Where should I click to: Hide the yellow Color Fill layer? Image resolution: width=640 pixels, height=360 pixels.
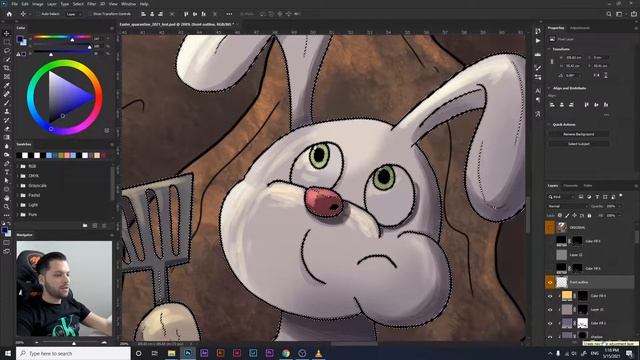550,296
